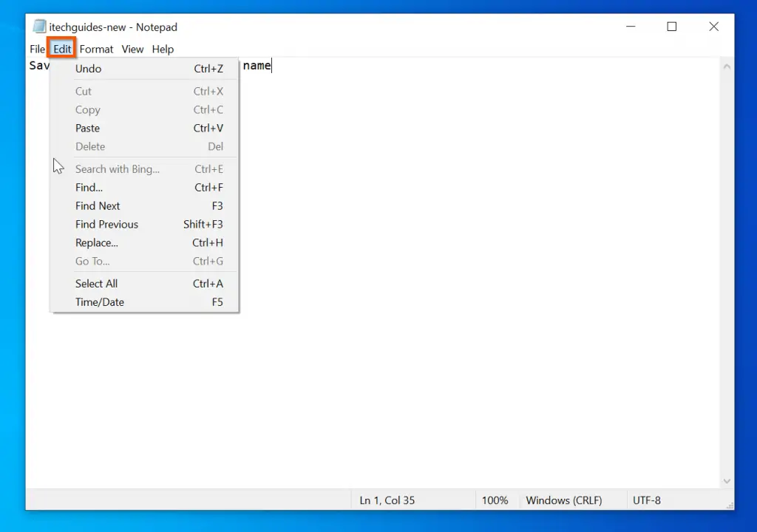Click in the text after 'name'
This screenshot has width=757, height=532.
(x=272, y=66)
